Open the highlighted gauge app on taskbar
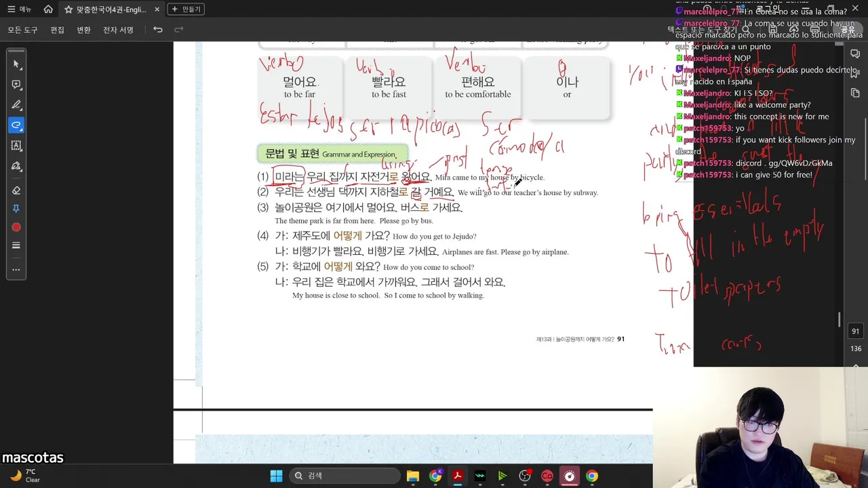868x488 pixels. point(570,476)
